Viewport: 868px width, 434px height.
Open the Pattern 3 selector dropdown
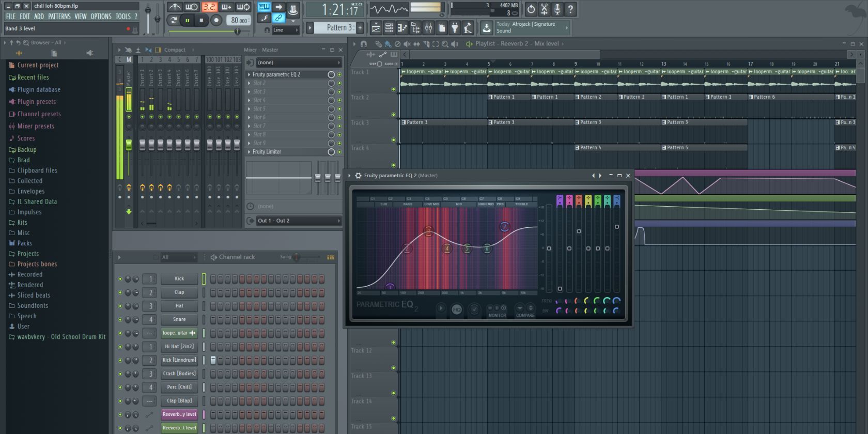[x=335, y=28]
